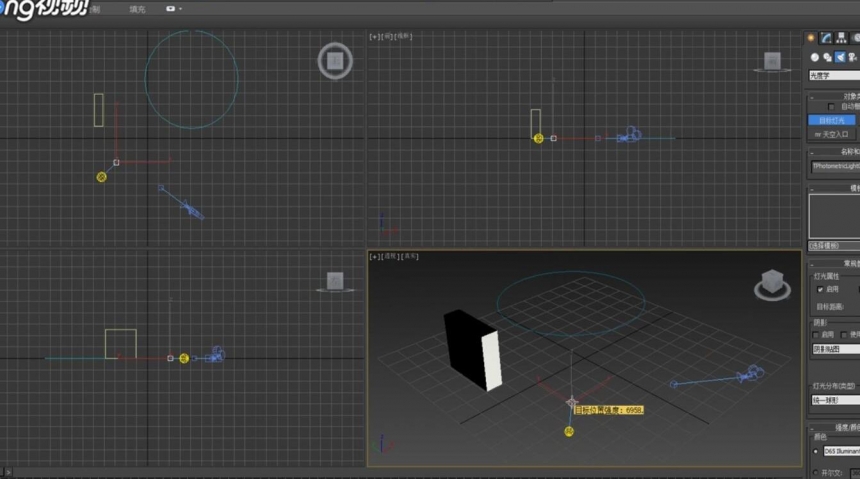Select the Shapes category icon

tap(827, 57)
